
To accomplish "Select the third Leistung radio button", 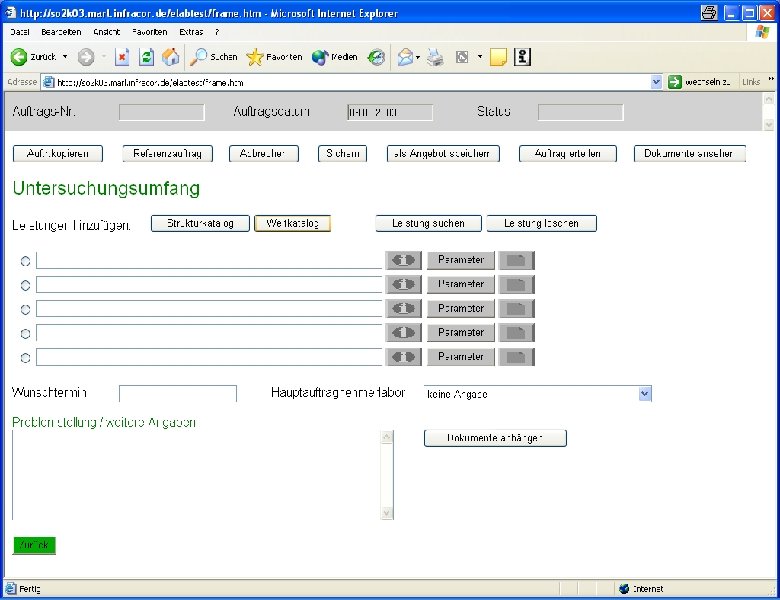I will (x=25, y=309).
